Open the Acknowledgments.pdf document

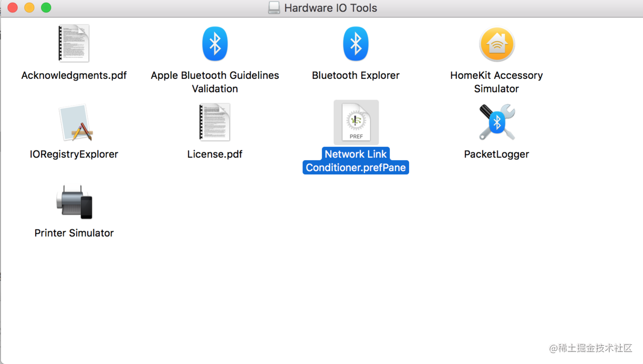[x=74, y=44]
